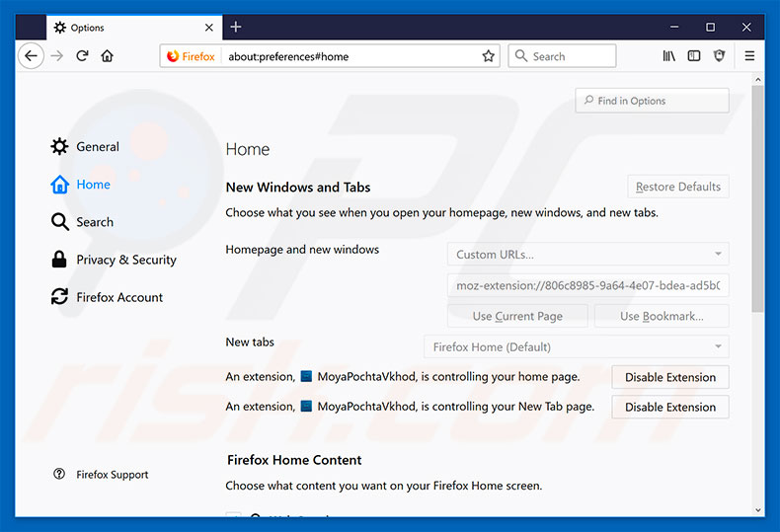Click the Restore Defaults button
The image size is (780, 532).
pyautogui.click(x=678, y=187)
